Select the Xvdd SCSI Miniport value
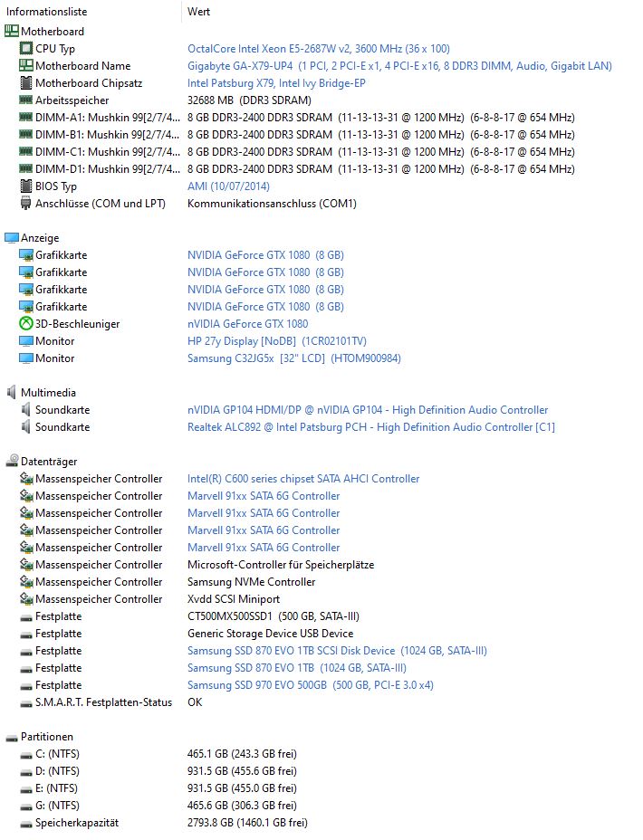Image resolution: width=643 pixels, height=840 pixels. (x=234, y=598)
